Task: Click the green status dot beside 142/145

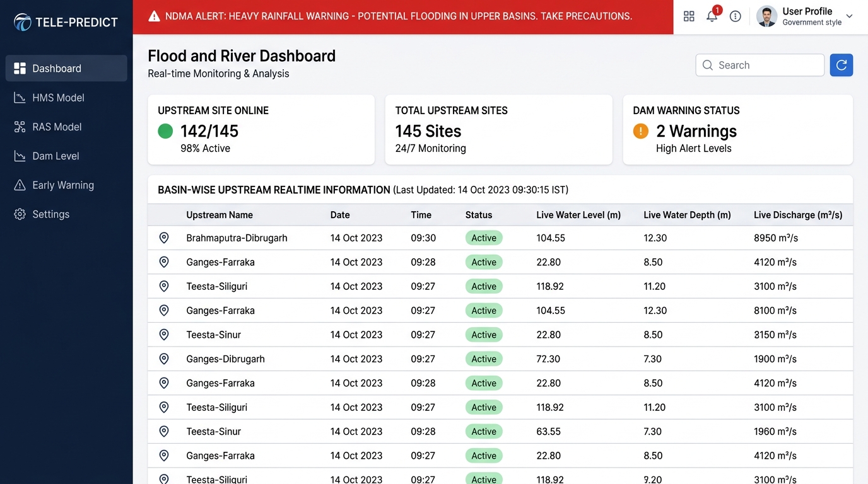Action: (165, 131)
